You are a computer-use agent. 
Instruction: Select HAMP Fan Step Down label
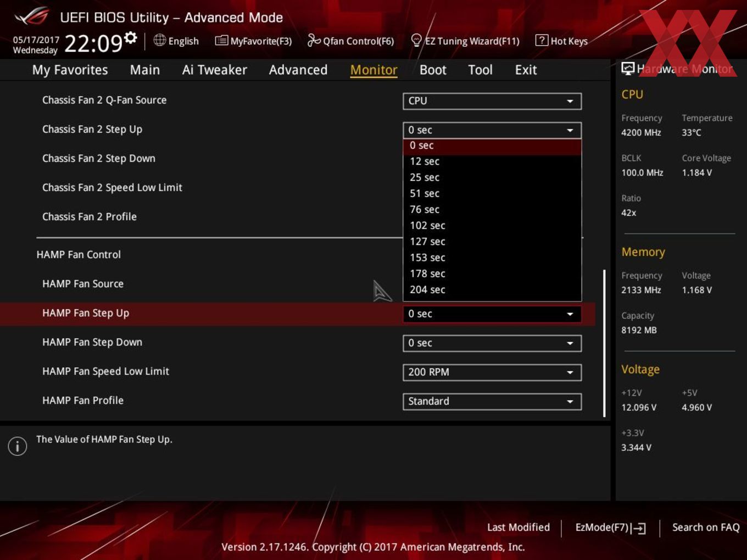pos(92,342)
